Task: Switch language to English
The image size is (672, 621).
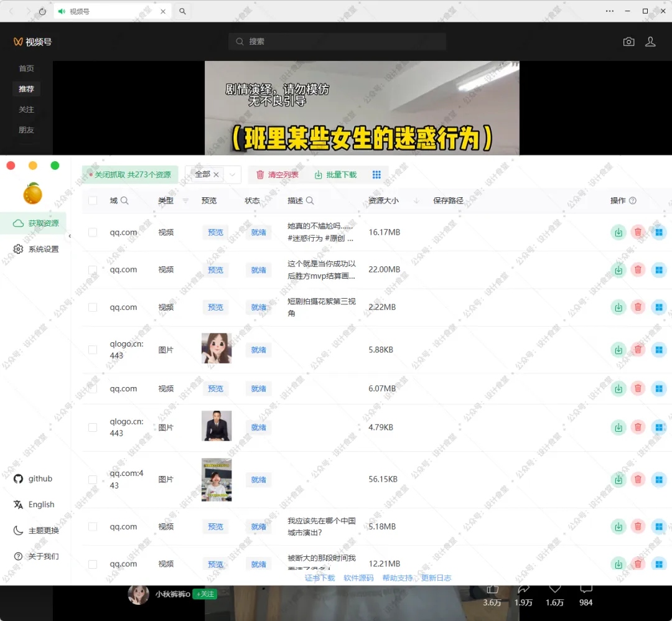Action: coord(34,505)
